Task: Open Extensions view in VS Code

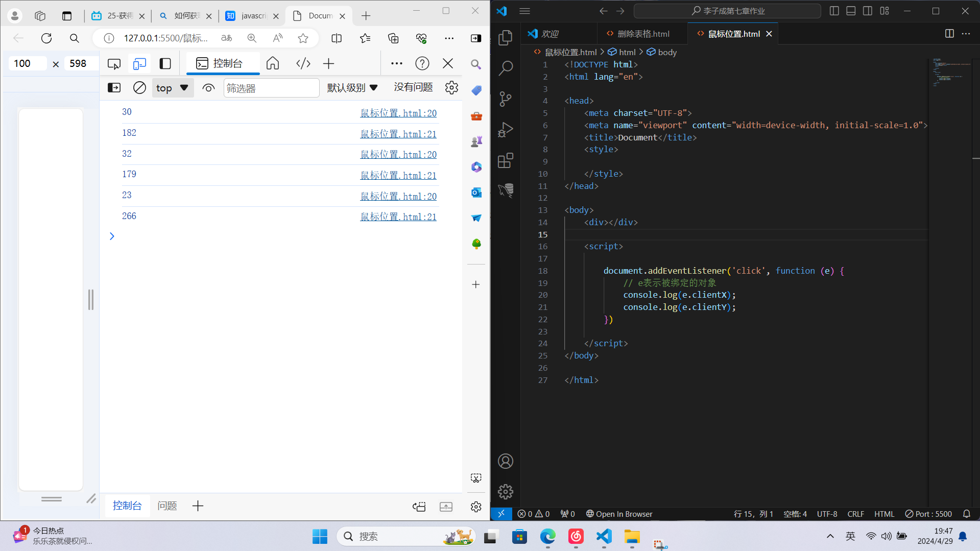Action: (505, 160)
